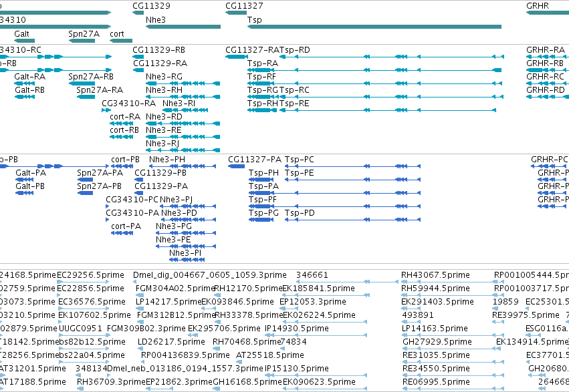The width and height of the screenshot is (569, 392).
Task: Select EST label EC29256.5prime
Action: coord(91,275)
